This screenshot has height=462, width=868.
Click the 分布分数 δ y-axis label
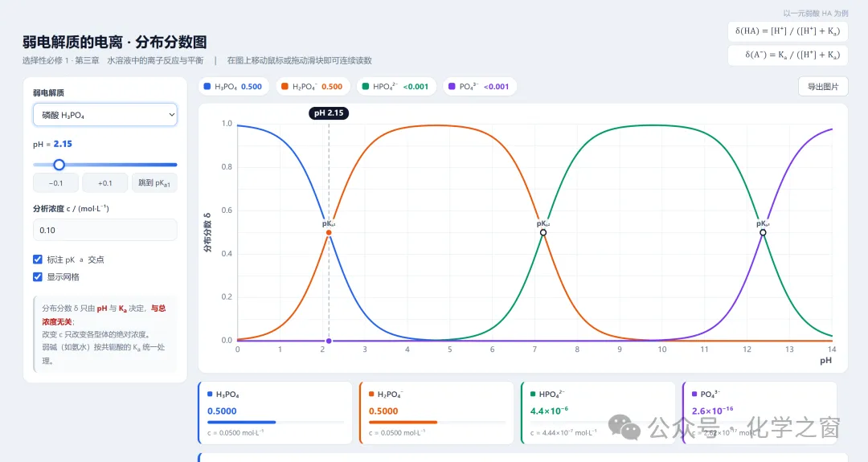coord(207,232)
